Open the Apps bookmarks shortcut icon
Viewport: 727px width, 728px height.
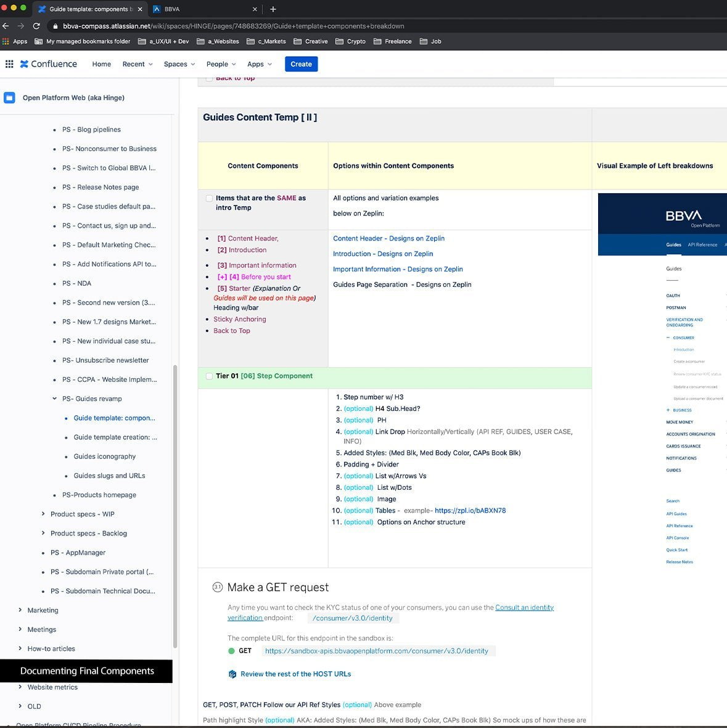[6, 41]
